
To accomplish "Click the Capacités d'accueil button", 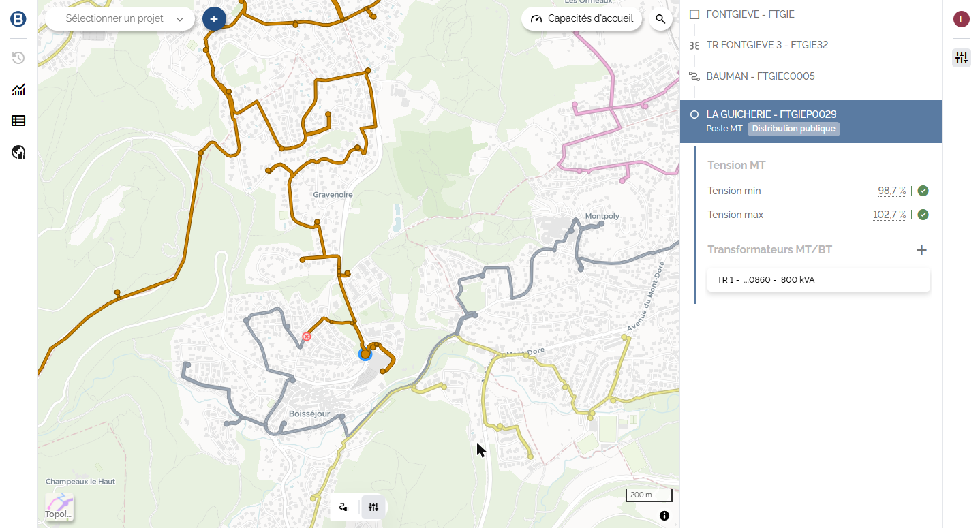I will 582,19.
